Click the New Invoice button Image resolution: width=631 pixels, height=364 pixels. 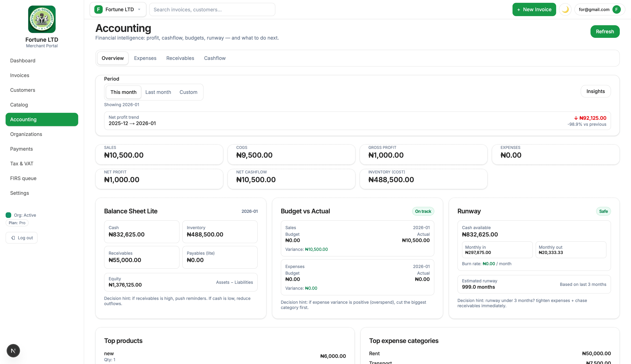534,9
